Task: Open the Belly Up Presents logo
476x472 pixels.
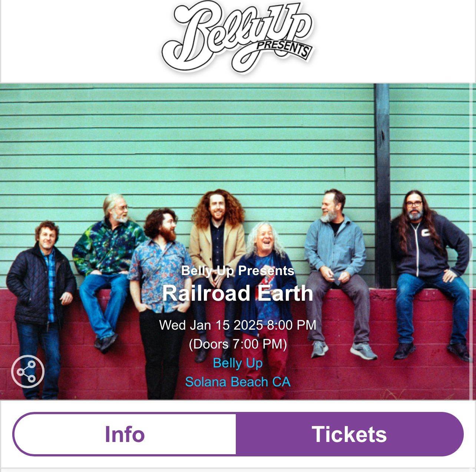Action: (x=238, y=37)
